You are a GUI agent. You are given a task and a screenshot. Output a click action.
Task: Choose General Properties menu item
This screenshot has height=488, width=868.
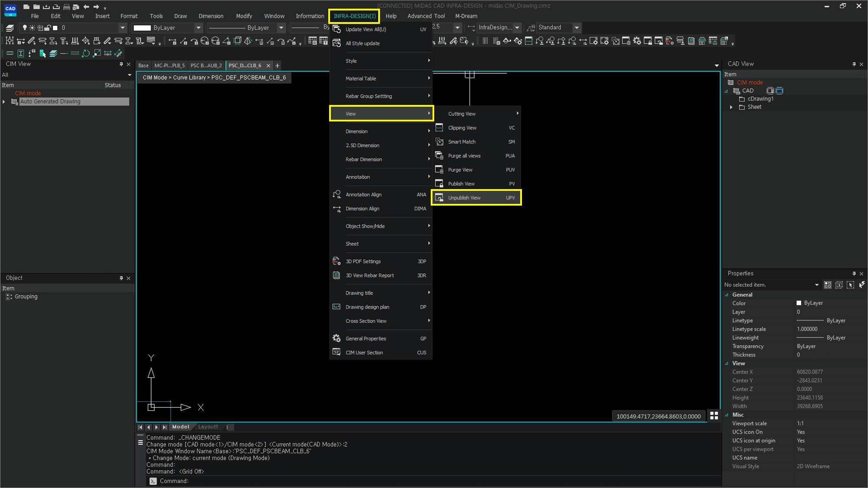point(381,338)
